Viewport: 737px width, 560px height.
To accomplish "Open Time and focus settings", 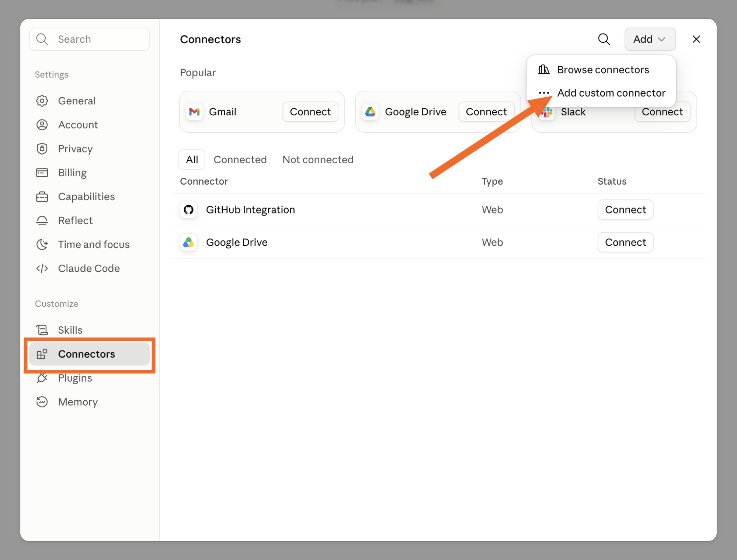I will [90, 244].
